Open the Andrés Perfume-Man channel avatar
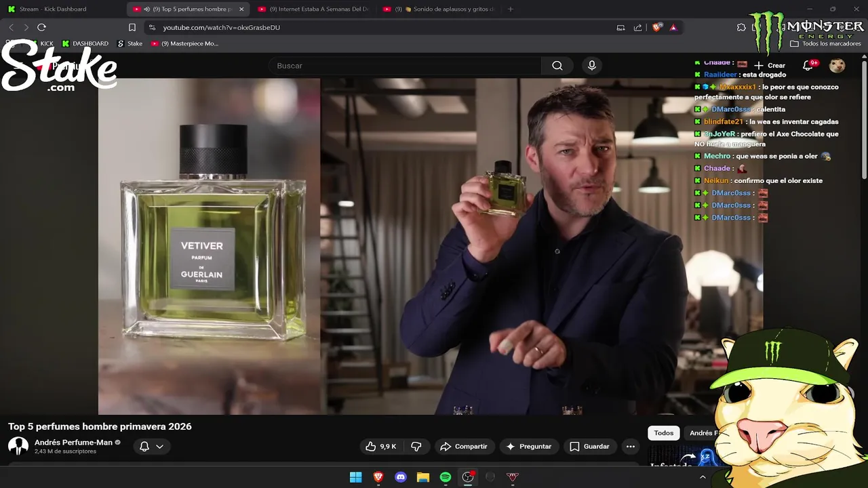Viewport: 868px width, 488px height. [18, 446]
